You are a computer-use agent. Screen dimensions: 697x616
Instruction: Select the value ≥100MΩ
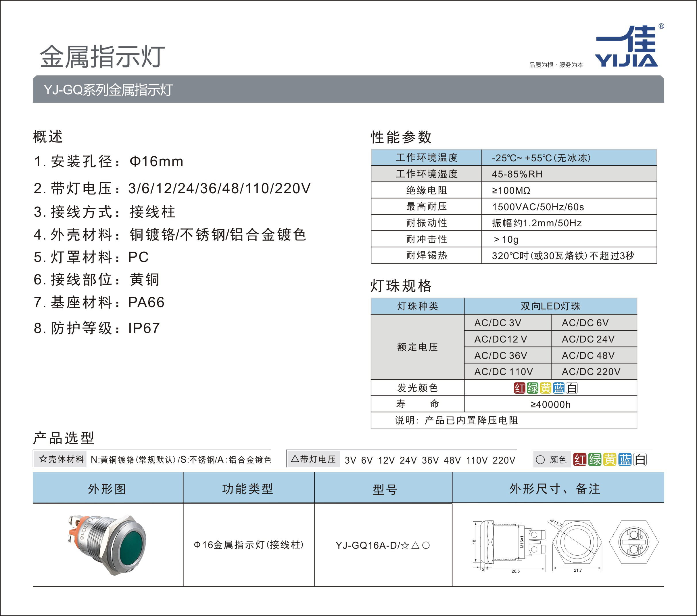pyautogui.click(x=511, y=190)
